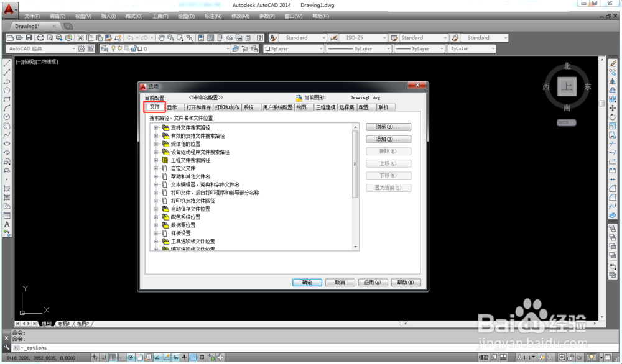Open the ByColor plot style dropdown

pos(493,48)
